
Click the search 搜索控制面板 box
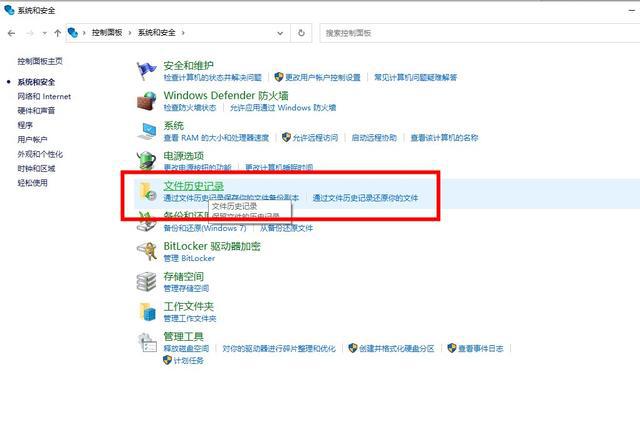click(x=480, y=33)
